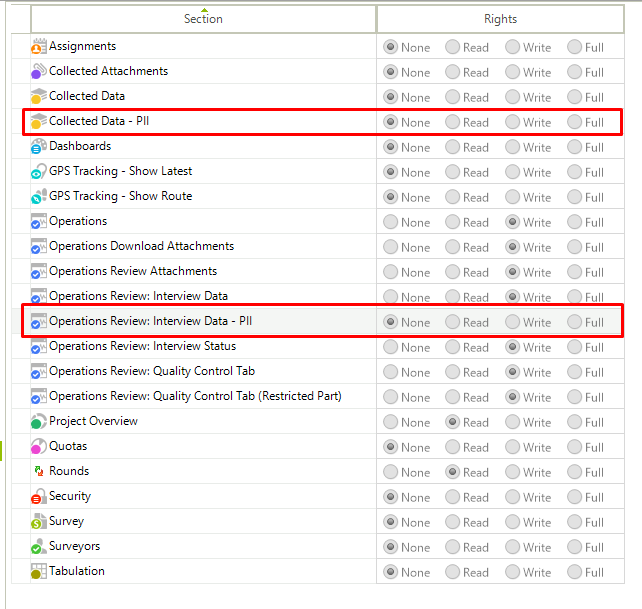Select the Operations Review: Interview Data - PII label

coord(151,321)
